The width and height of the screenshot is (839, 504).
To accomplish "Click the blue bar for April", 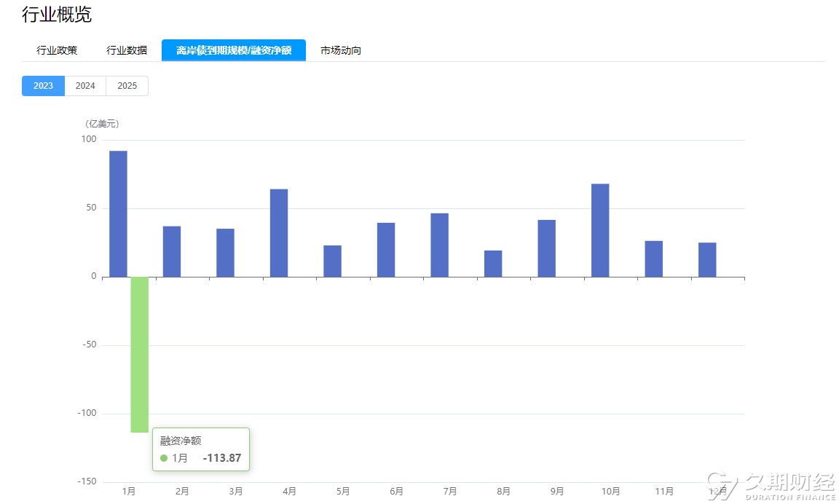I will point(279,233).
